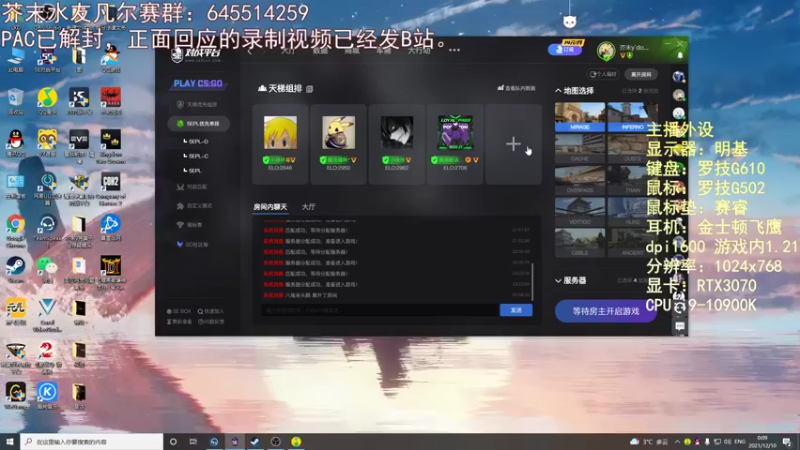The height and width of the screenshot is (450, 800).
Task: Open the This PC desktop icon
Action: pyautogui.click(x=16, y=59)
